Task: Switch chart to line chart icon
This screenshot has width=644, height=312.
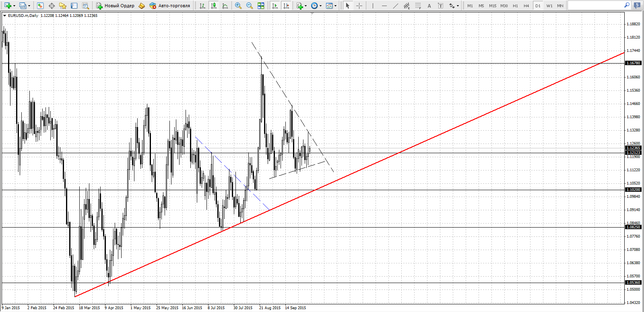Action: pos(225,6)
